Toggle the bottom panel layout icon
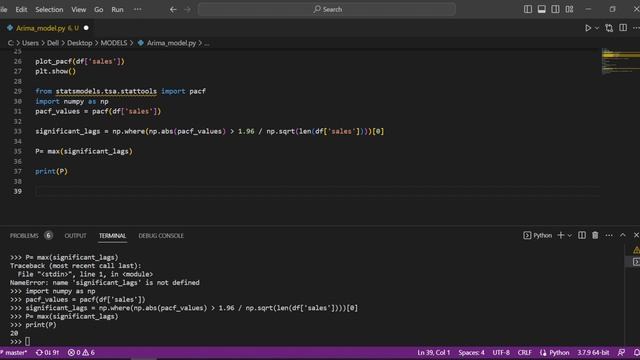This screenshot has height=360, width=640. coord(542,9)
